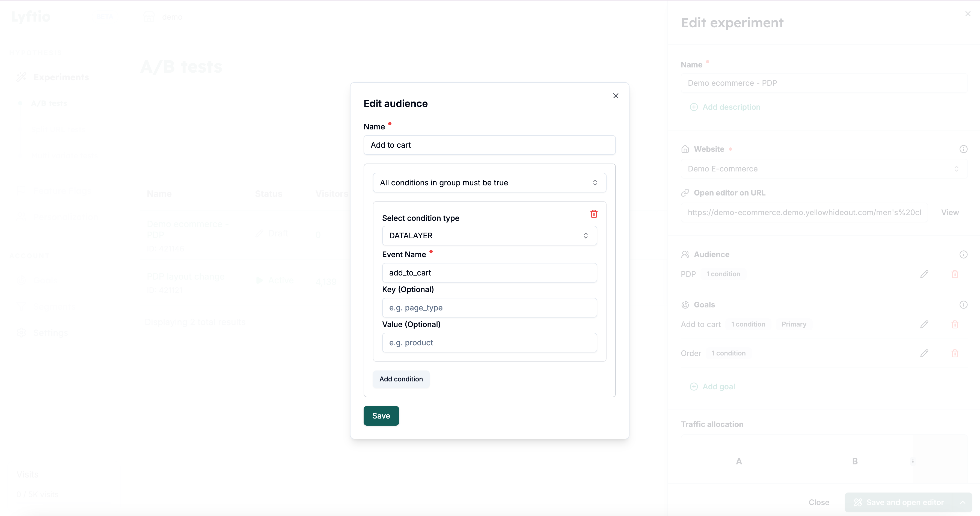This screenshot has height=516, width=980.
Task: Expand the Save and open editor chevron
Action: (963, 502)
